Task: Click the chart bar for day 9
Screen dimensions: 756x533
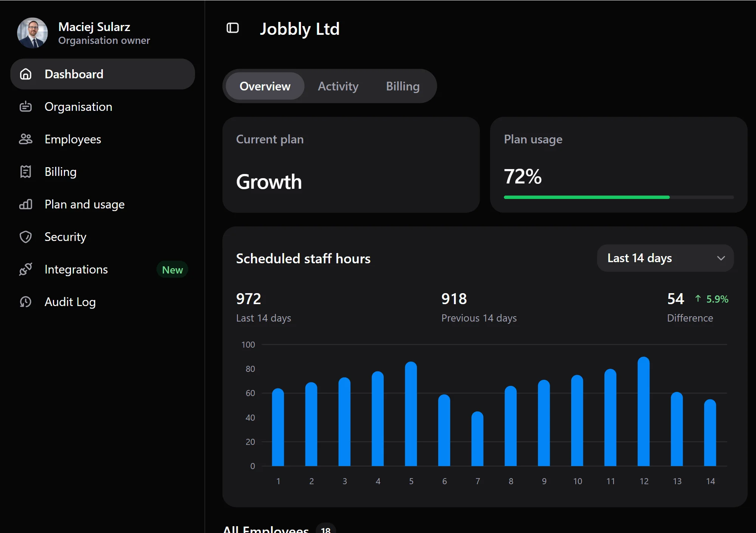Action: click(x=544, y=423)
